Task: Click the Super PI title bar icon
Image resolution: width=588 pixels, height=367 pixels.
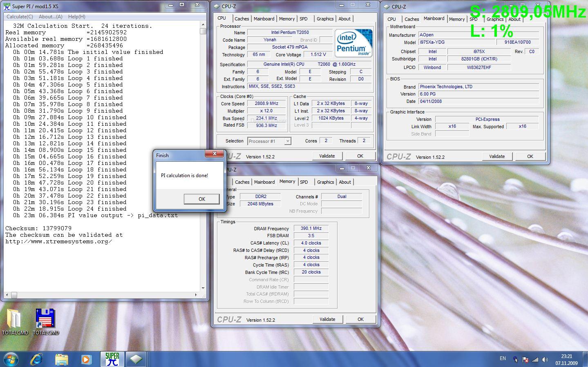Action: click(x=7, y=6)
